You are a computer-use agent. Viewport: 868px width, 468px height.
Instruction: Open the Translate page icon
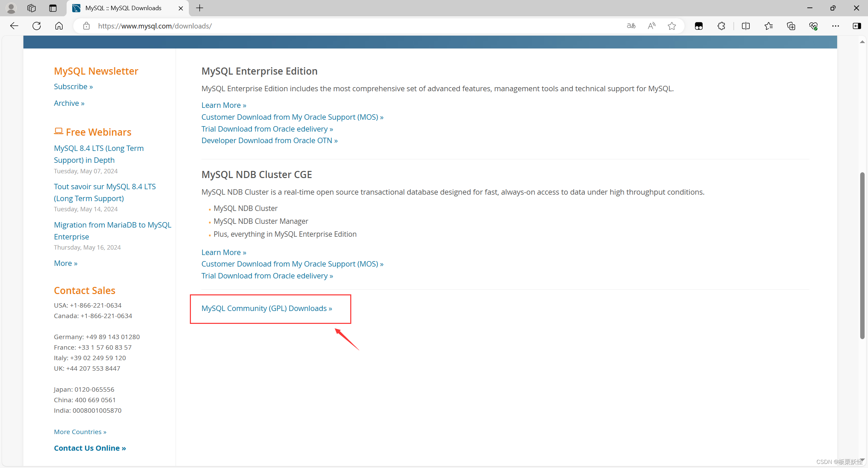click(x=631, y=26)
